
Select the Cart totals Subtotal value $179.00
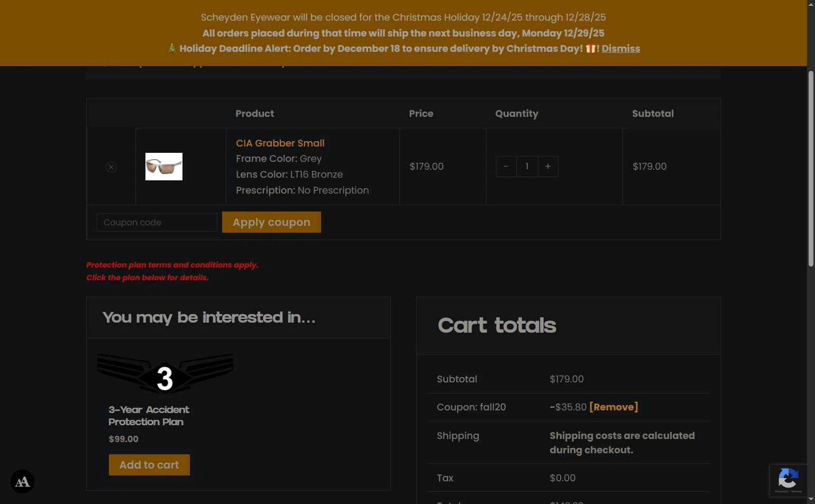tap(567, 379)
